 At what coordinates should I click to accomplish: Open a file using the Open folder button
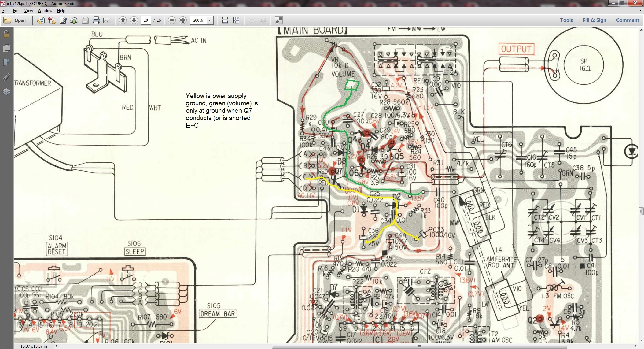[15, 20]
